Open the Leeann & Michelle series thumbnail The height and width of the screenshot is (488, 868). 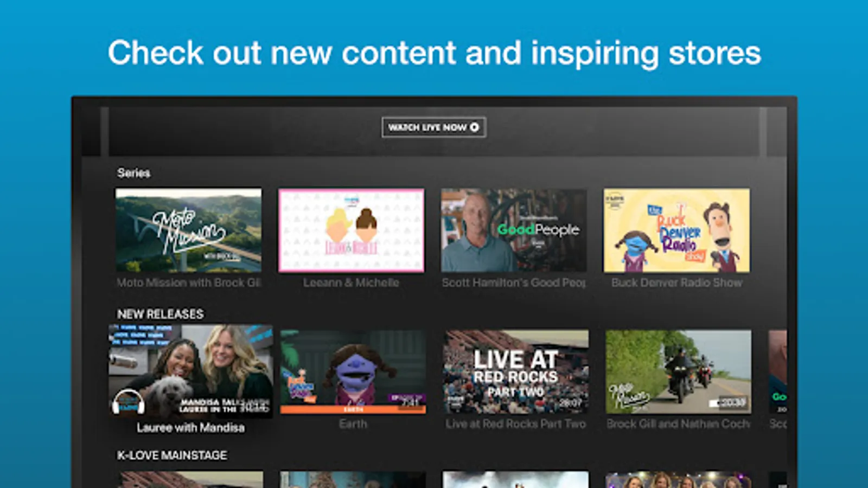[351, 230]
